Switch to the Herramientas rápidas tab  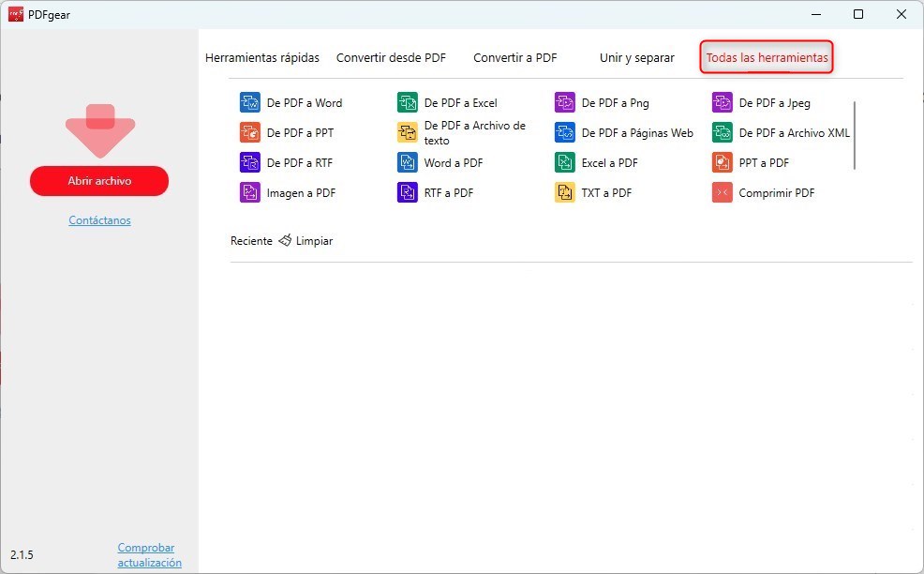pyautogui.click(x=262, y=57)
